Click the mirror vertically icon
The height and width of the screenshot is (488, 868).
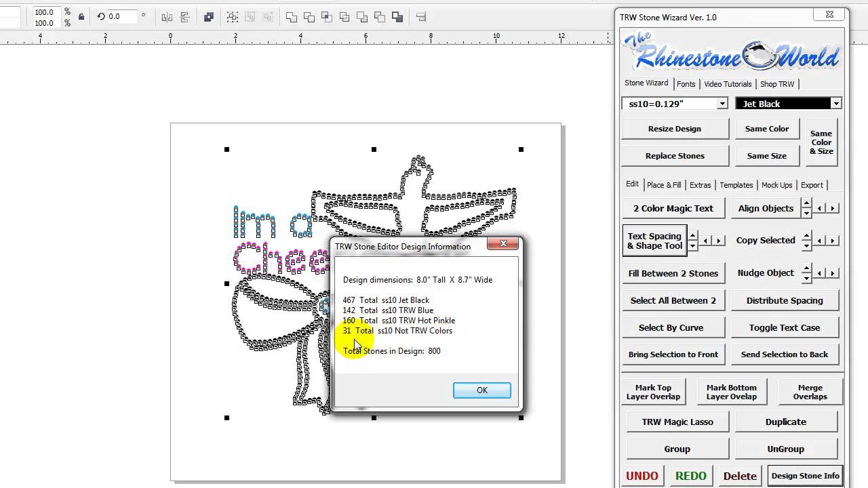pos(184,17)
